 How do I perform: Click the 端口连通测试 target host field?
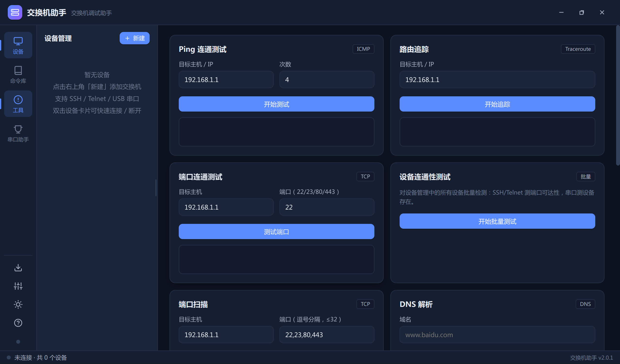click(226, 207)
